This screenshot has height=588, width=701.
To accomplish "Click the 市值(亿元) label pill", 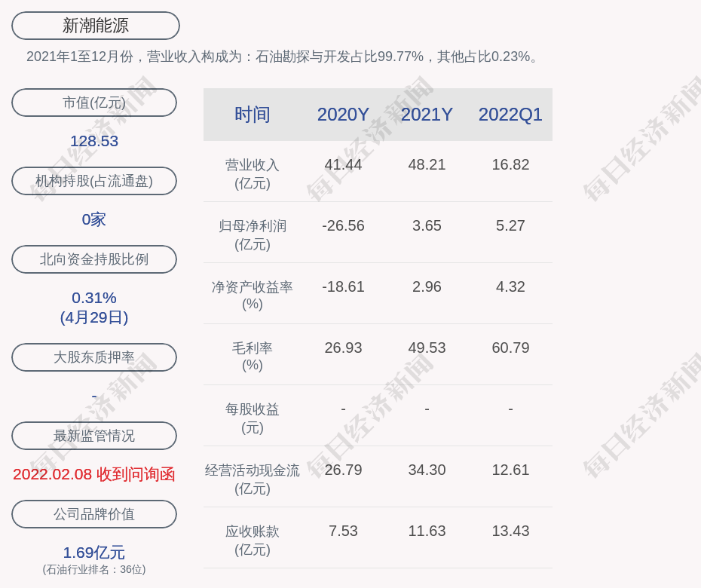I will click(94, 103).
